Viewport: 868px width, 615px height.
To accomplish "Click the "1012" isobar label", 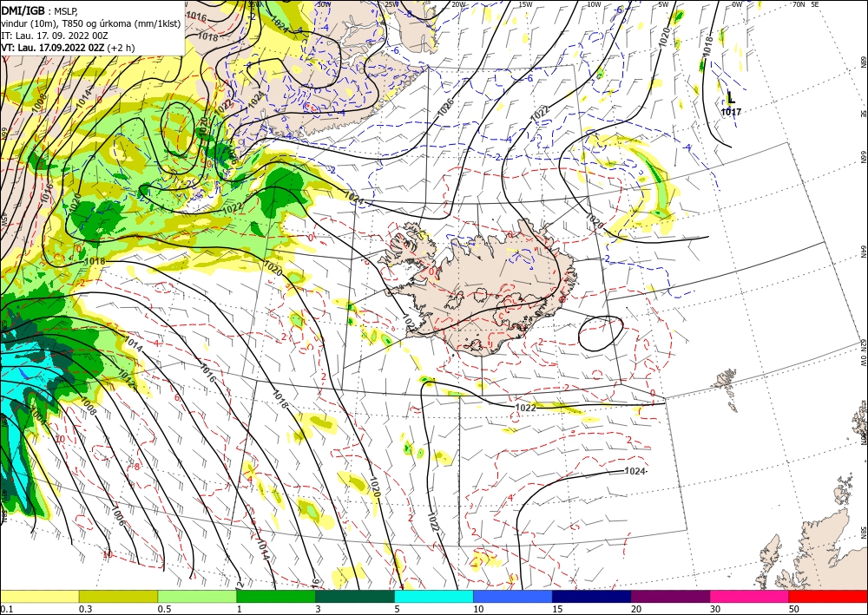I will pos(126,380).
